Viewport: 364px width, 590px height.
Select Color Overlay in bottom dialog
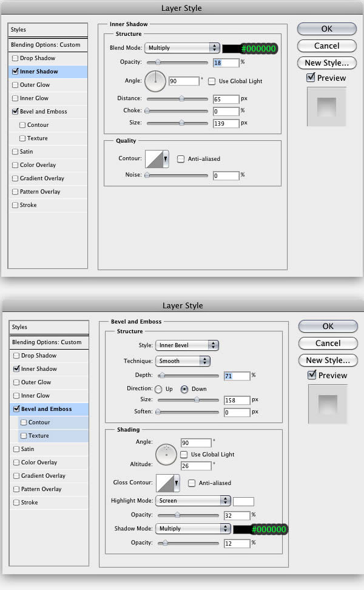click(x=49, y=463)
